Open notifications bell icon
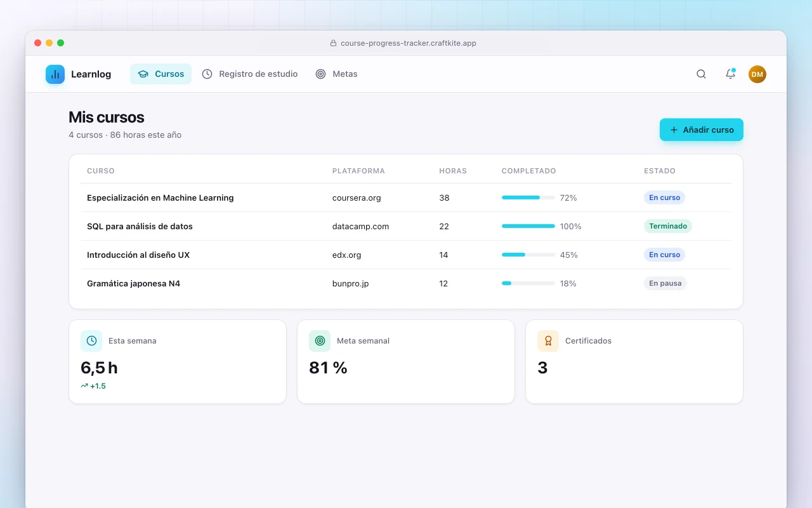 [x=730, y=74]
